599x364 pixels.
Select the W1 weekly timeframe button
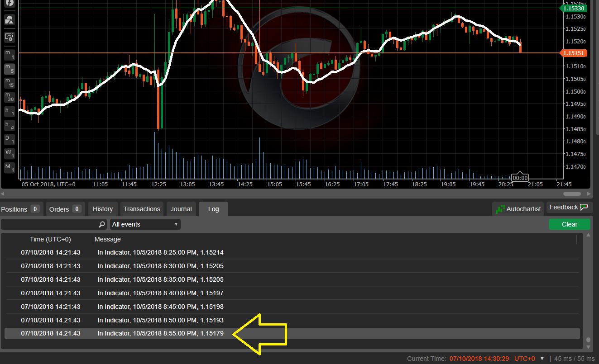tap(10, 153)
